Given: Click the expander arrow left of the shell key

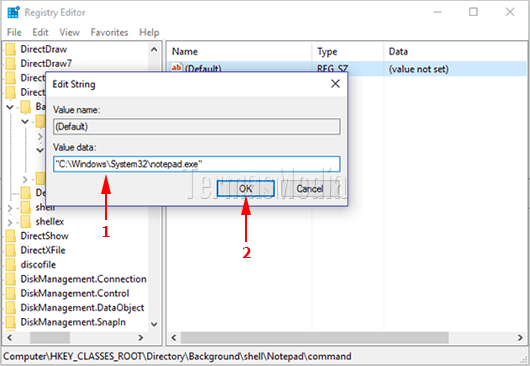Looking at the screenshot, I should click(x=10, y=208).
